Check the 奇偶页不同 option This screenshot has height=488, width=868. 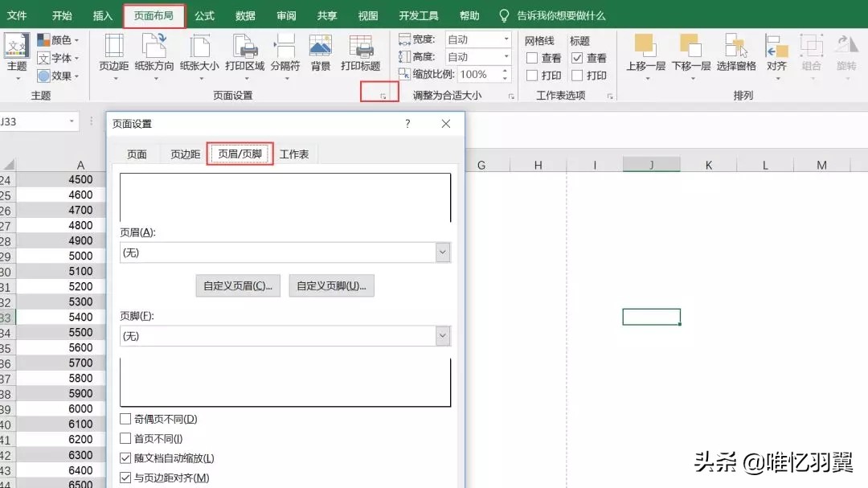coord(125,419)
